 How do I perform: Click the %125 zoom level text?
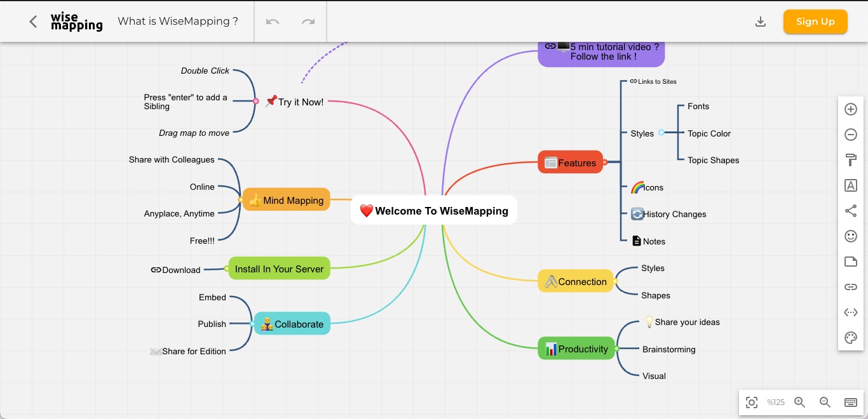click(776, 402)
